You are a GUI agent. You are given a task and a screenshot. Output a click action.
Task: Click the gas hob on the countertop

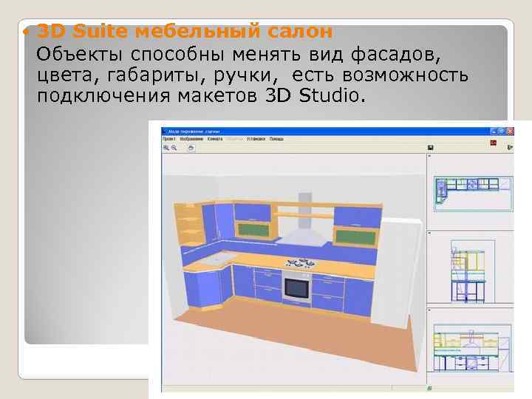coord(300,262)
